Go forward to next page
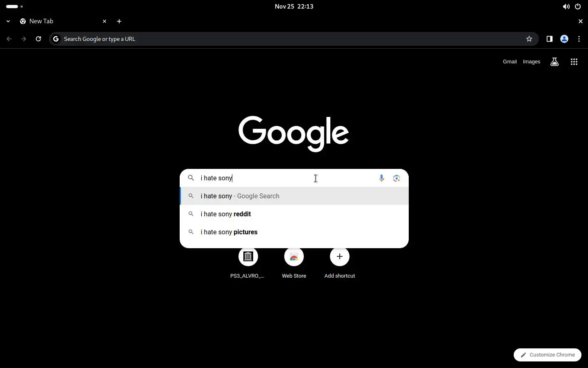 24,39
